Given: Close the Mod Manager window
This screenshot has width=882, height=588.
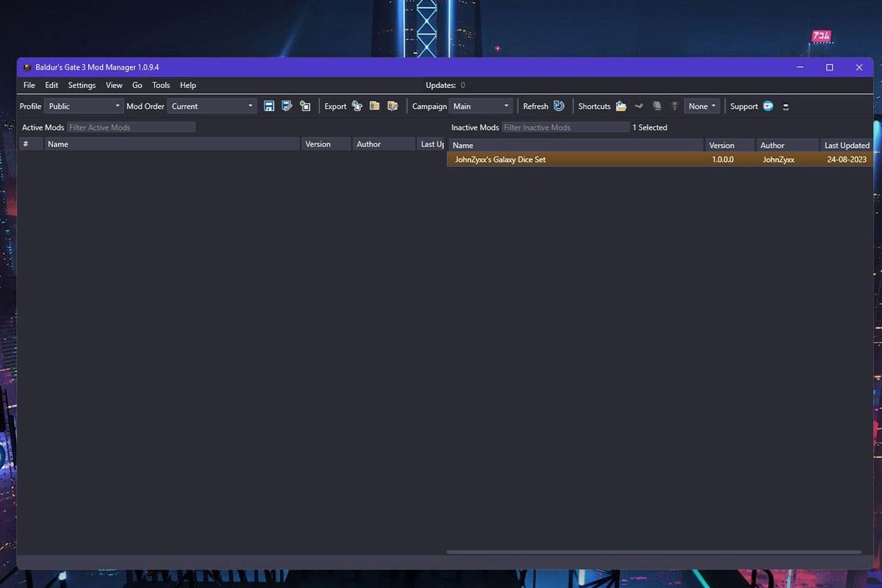Looking at the screenshot, I should [x=858, y=67].
